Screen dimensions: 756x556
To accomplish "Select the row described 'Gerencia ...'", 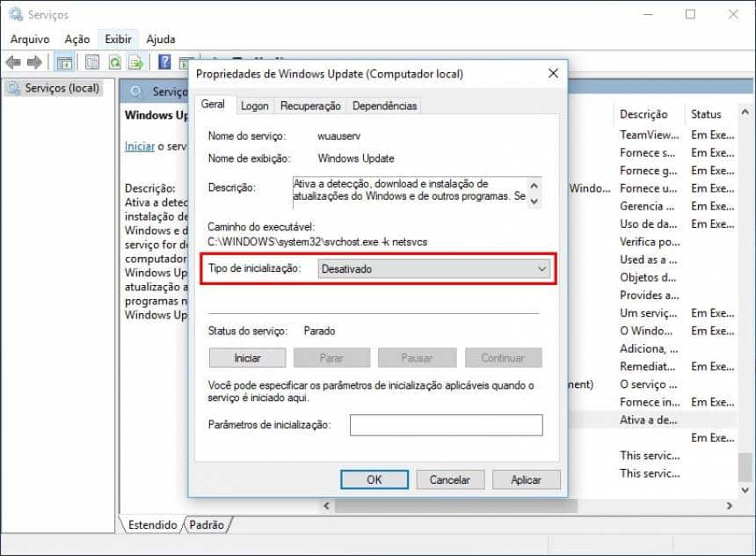I will coord(647,207).
